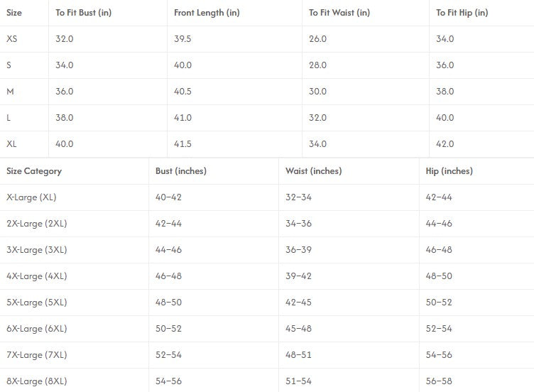This screenshot has height=392, width=534.
Task: Select the 56–58 hip range cell
Action: [x=439, y=381]
